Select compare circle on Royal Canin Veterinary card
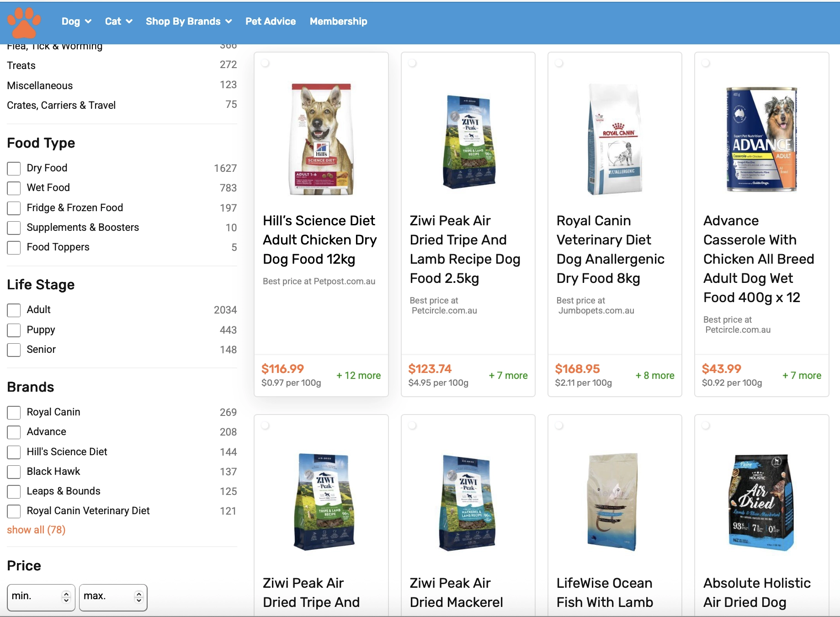Screen dimensions: 840x617 (559, 63)
